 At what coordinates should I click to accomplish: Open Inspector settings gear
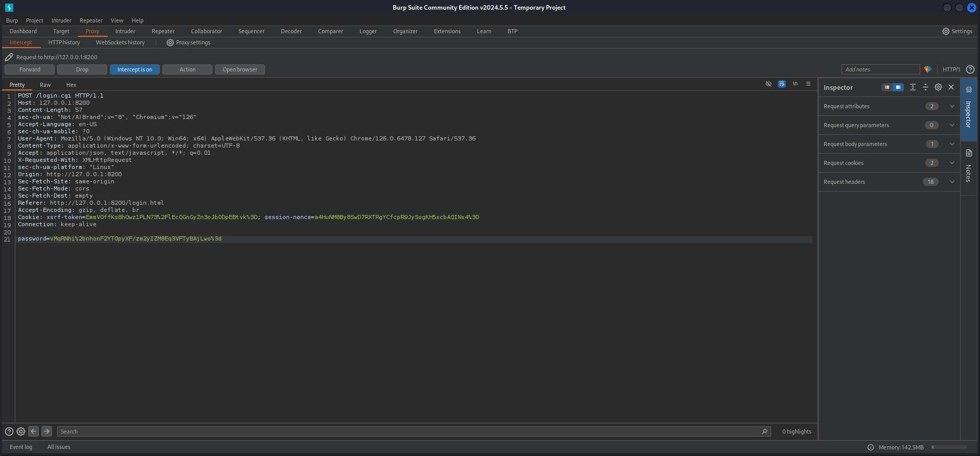pos(938,87)
